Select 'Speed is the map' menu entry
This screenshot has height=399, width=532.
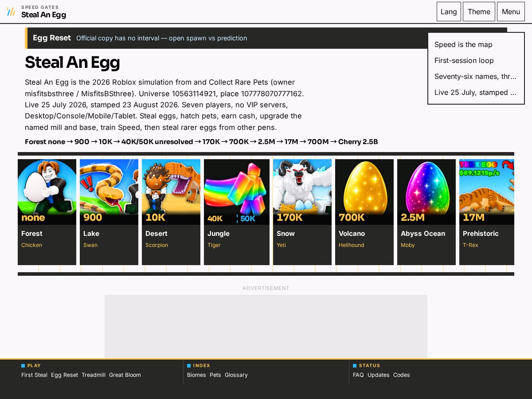[476, 44]
